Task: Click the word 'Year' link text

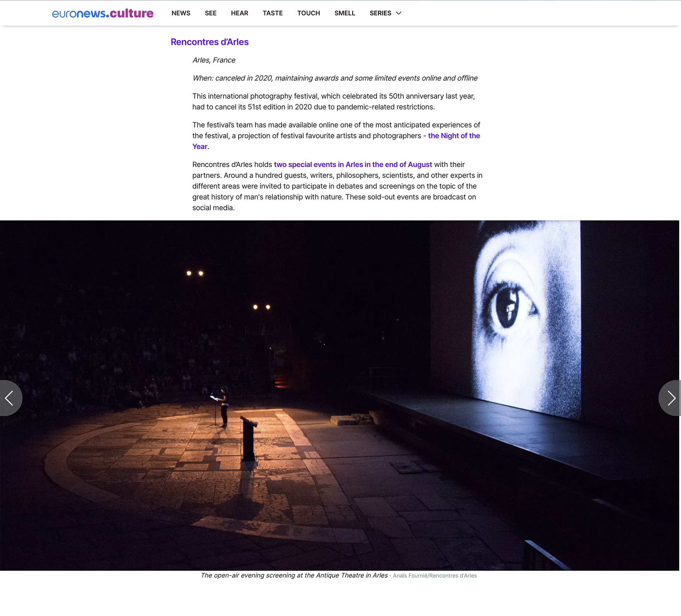Action: pos(200,147)
